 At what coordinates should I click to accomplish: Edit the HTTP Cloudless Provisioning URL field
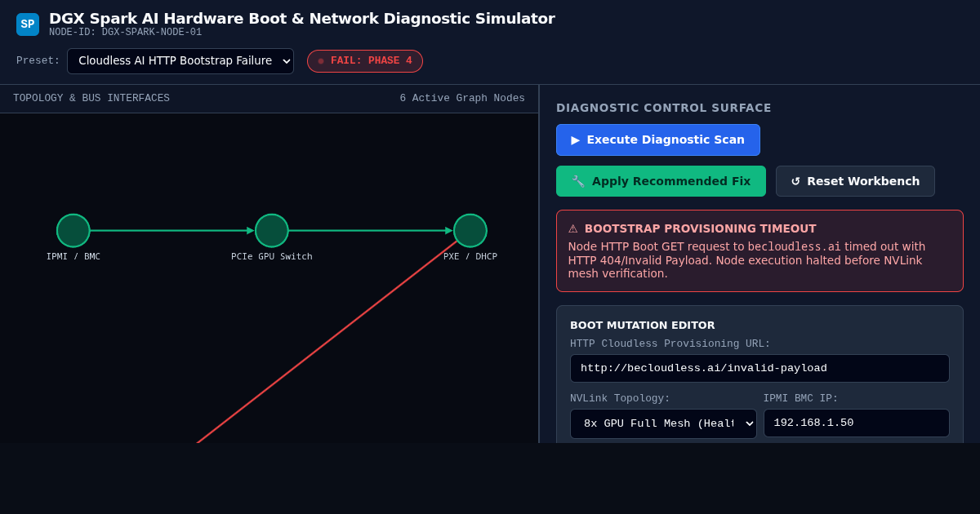pyautogui.click(x=759, y=368)
